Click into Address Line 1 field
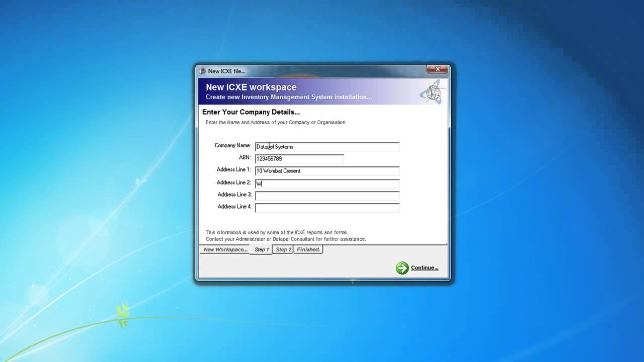Screen dimensions: 644x362 click(327, 171)
